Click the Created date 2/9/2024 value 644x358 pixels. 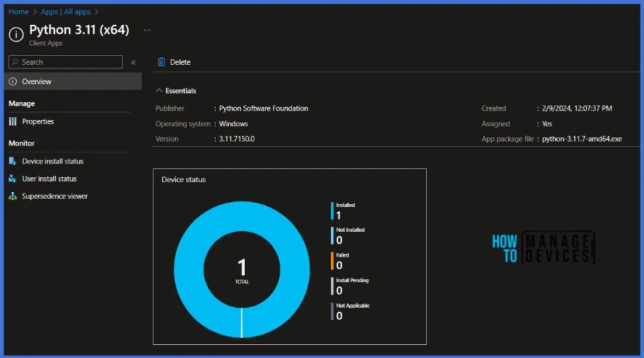(577, 108)
